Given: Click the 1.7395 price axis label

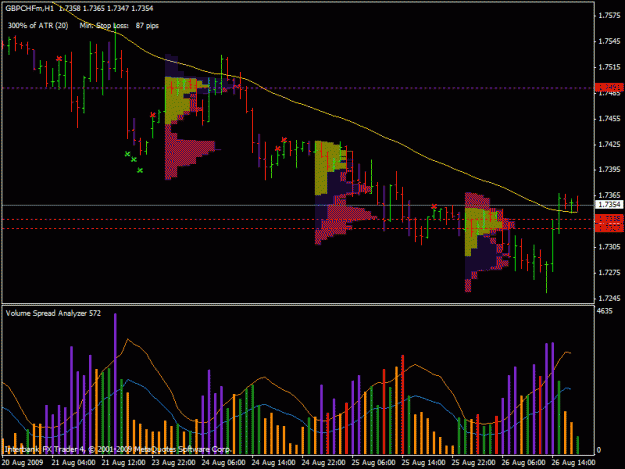Looking at the screenshot, I should [609, 169].
